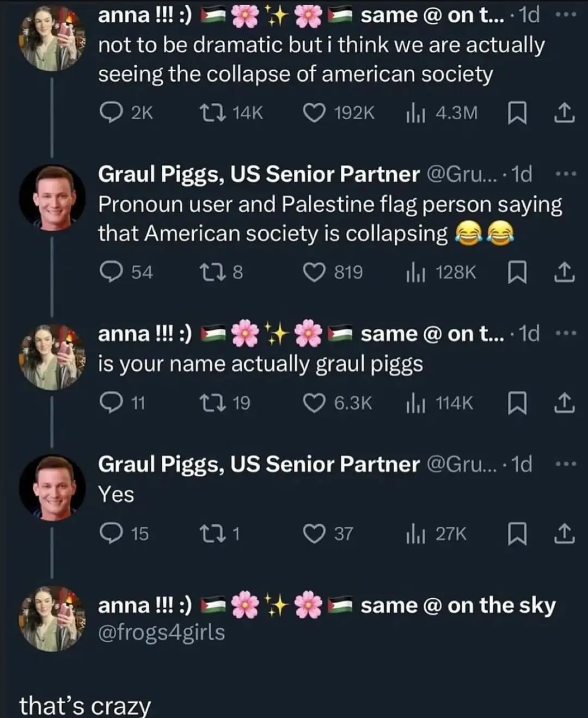Click Graul Piggs' avatar beside 'Pronoun user' tweet
Screen dimensions: 588x718
[52, 197]
